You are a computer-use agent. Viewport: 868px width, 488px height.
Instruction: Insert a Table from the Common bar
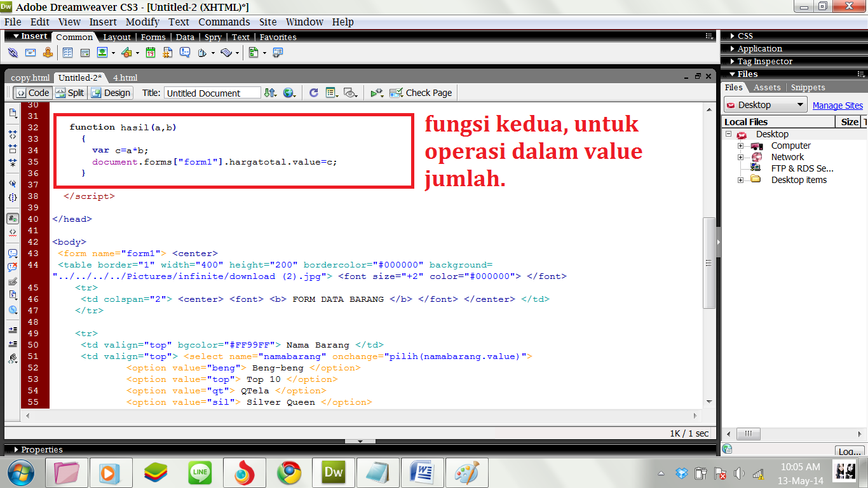(x=67, y=52)
